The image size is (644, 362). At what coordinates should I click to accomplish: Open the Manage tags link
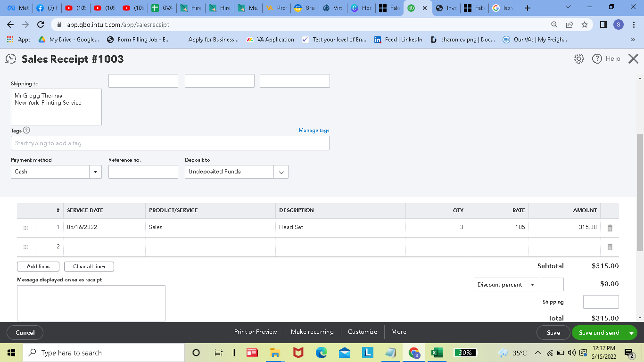(314, 131)
